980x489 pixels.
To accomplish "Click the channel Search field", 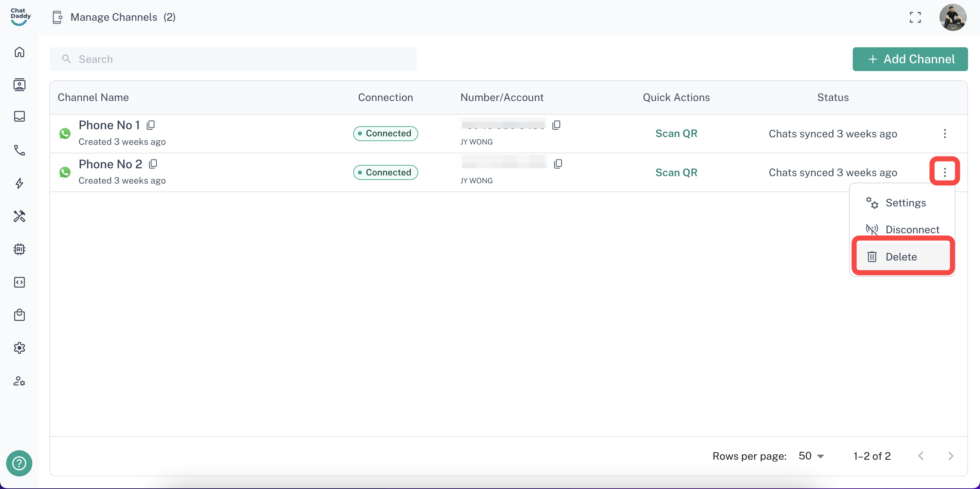I will coord(233,59).
